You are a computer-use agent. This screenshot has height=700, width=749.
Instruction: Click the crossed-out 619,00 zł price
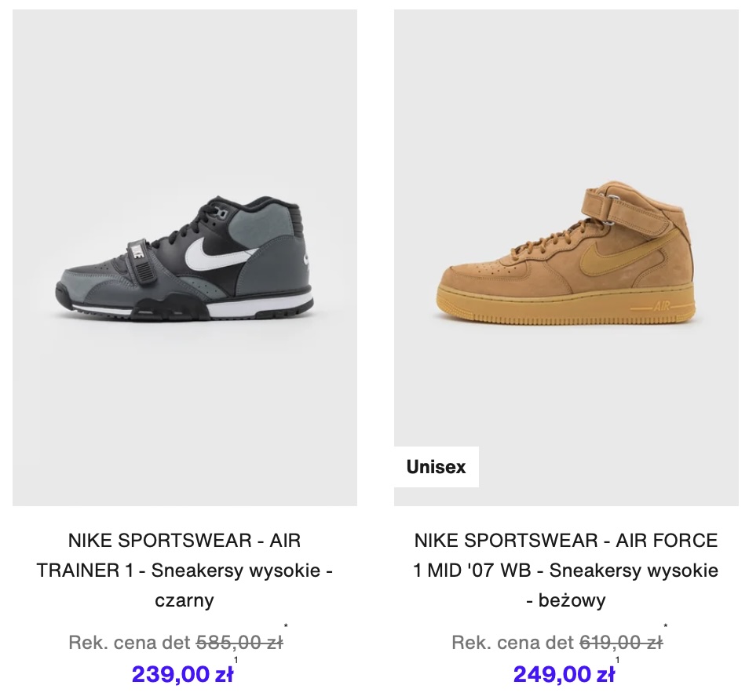pyautogui.click(x=621, y=643)
